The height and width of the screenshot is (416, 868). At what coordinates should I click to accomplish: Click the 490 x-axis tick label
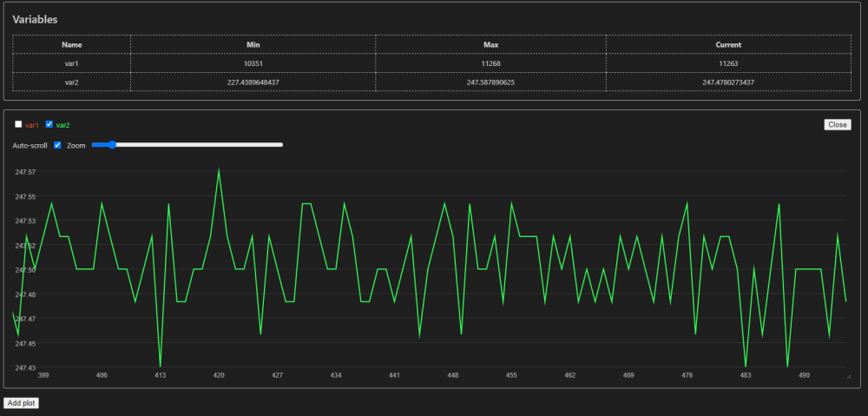[805, 375]
